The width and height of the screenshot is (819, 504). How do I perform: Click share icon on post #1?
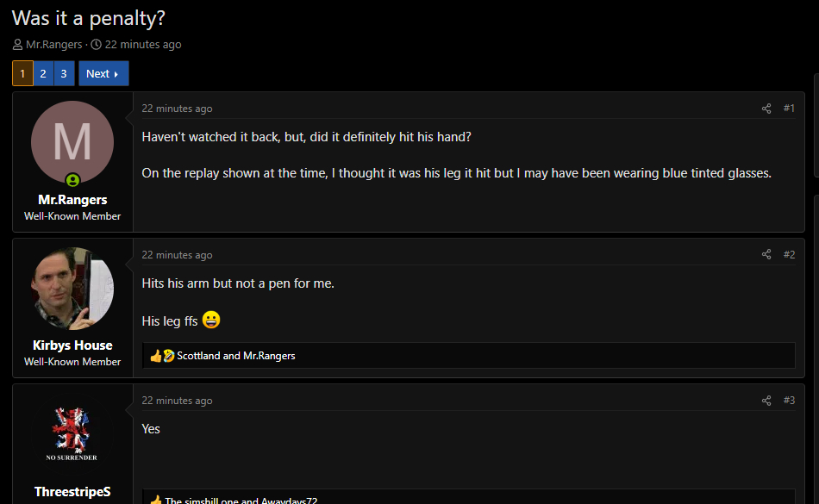coord(766,109)
